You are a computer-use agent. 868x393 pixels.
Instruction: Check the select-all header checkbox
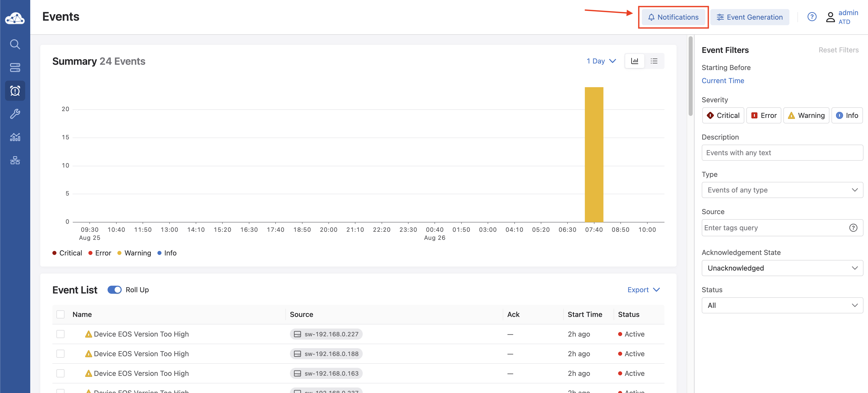pyautogui.click(x=60, y=314)
